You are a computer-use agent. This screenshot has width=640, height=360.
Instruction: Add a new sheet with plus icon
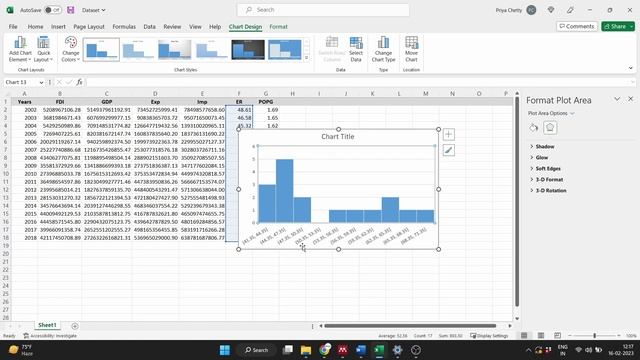coord(75,326)
